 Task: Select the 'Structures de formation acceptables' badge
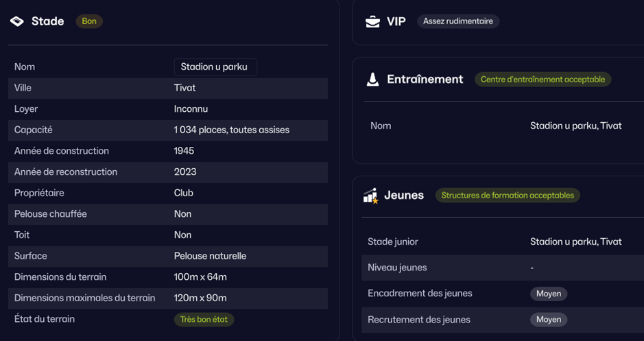[x=508, y=196]
